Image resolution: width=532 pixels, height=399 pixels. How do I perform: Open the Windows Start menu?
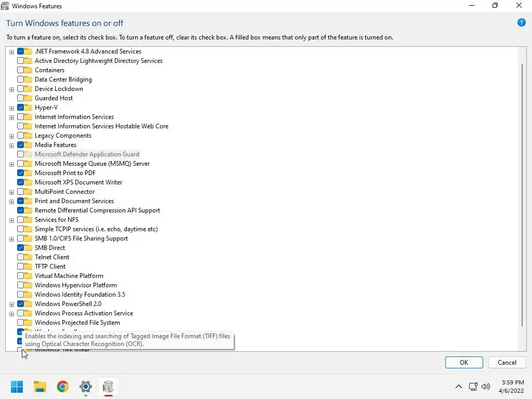17,387
